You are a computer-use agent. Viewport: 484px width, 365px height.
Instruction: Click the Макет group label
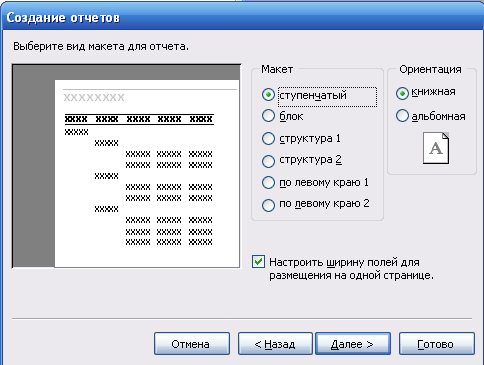point(277,69)
